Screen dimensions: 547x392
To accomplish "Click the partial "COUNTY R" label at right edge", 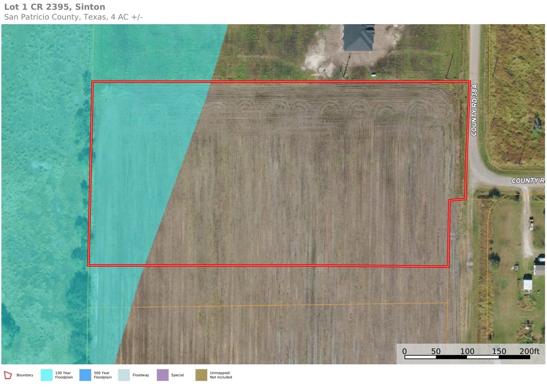I will (x=528, y=181).
